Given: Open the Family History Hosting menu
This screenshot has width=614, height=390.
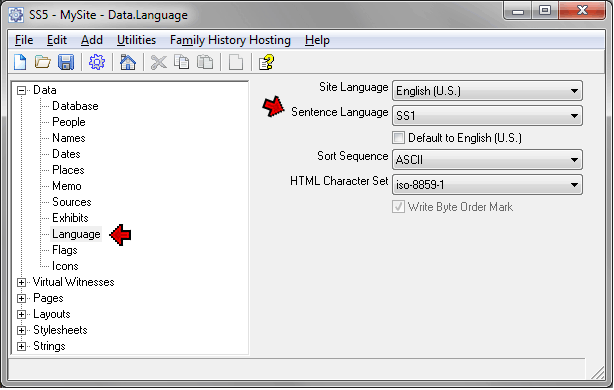Looking at the screenshot, I should [x=230, y=40].
